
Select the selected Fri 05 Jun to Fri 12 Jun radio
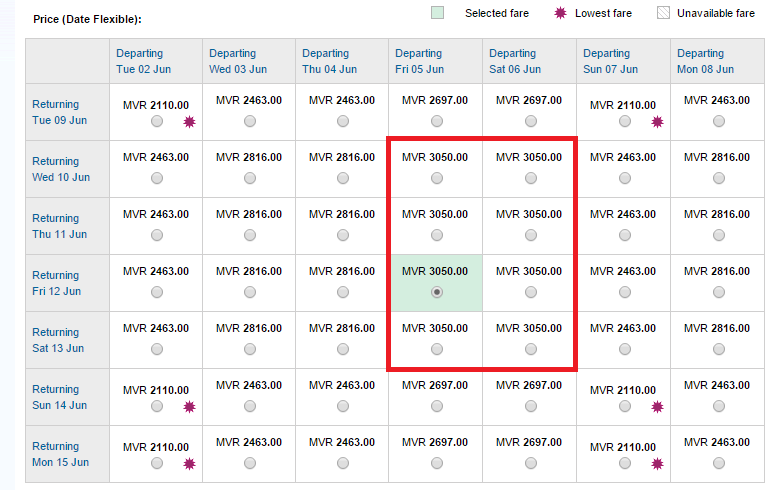(x=436, y=292)
